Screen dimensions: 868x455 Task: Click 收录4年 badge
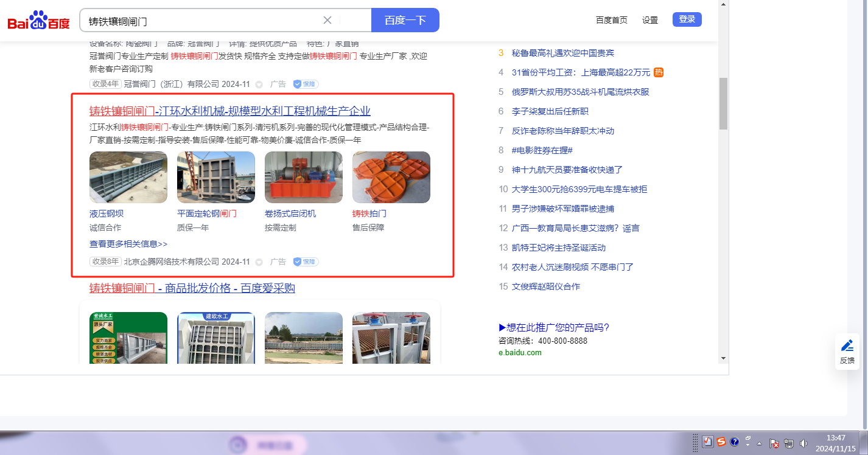105,84
